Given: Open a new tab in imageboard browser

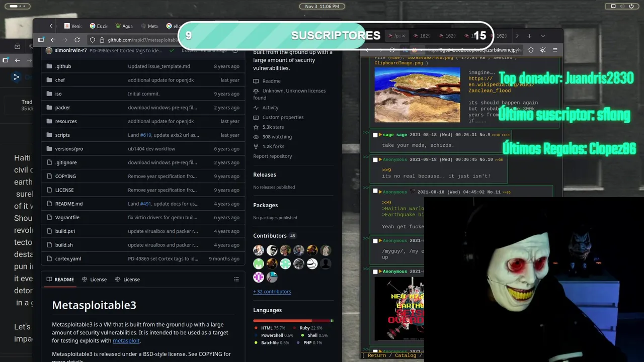Looking at the screenshot, I should [x=529, y=36].
